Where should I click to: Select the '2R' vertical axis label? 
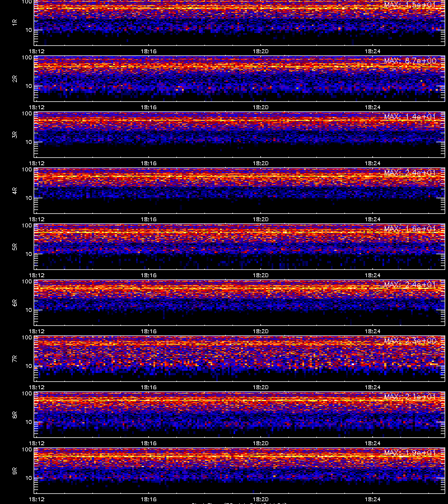15,79
